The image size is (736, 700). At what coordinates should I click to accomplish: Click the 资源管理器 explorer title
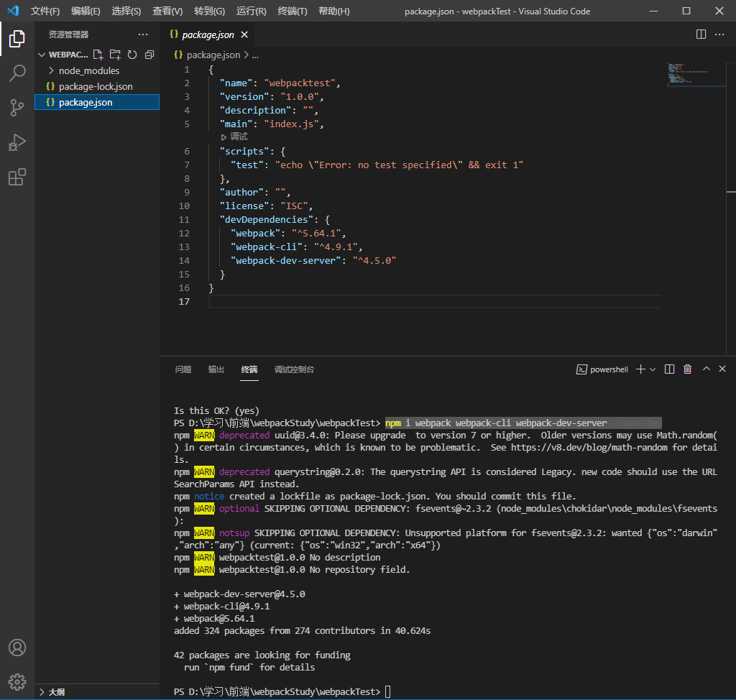[68, 34]
